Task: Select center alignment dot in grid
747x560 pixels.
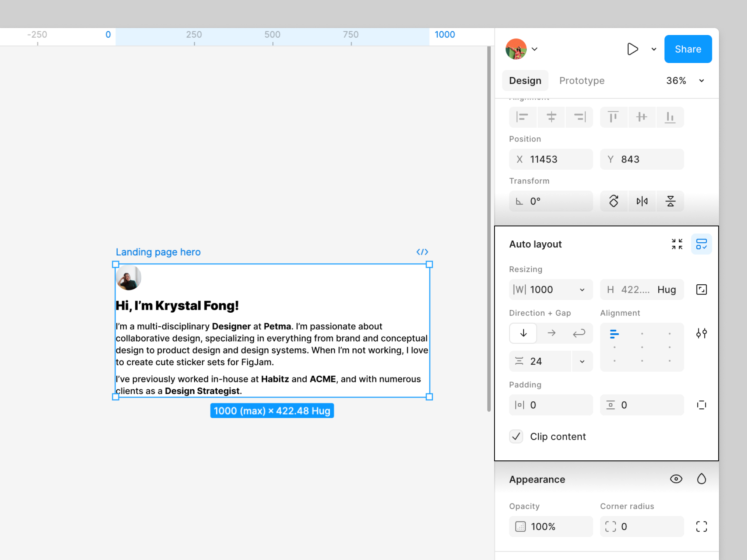Action: pos(642,347)
